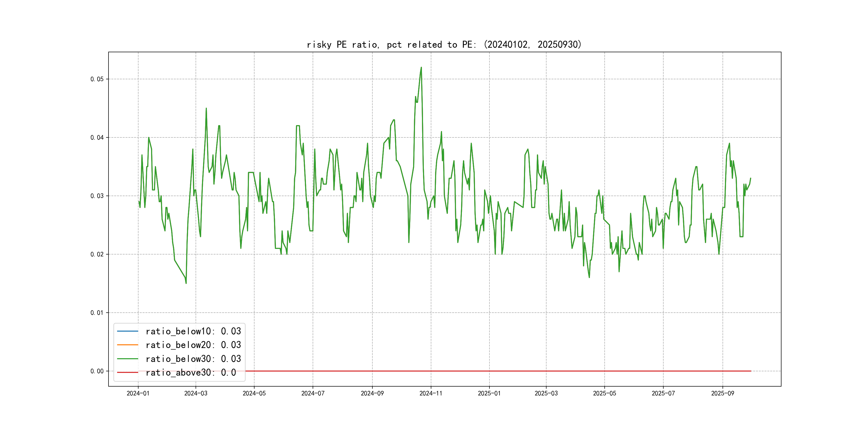Click the 2024-01 x-axis tick label
The height and width of the screenshot is (434, 868).
138,393
